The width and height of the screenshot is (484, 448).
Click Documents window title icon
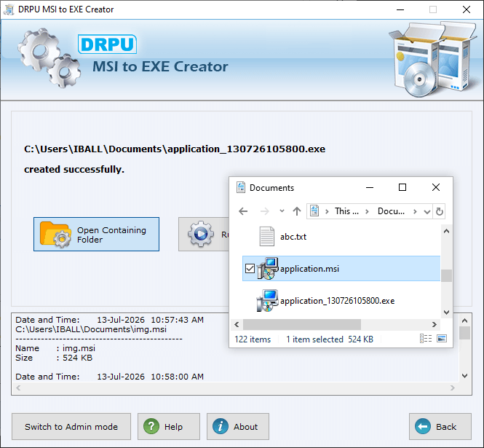click(240, 187)
